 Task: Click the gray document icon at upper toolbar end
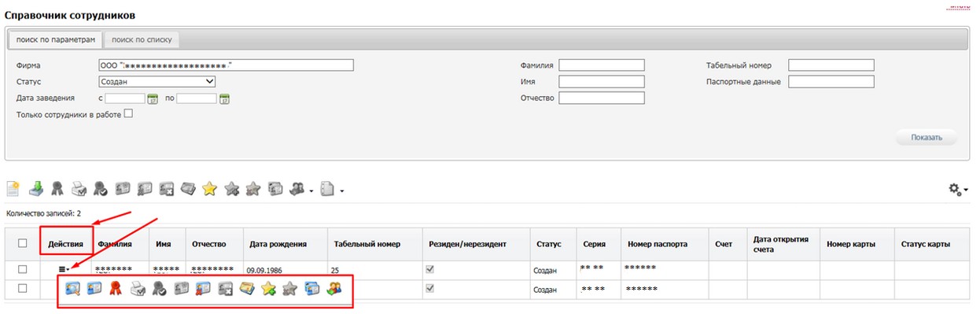[x=326, y=189]
